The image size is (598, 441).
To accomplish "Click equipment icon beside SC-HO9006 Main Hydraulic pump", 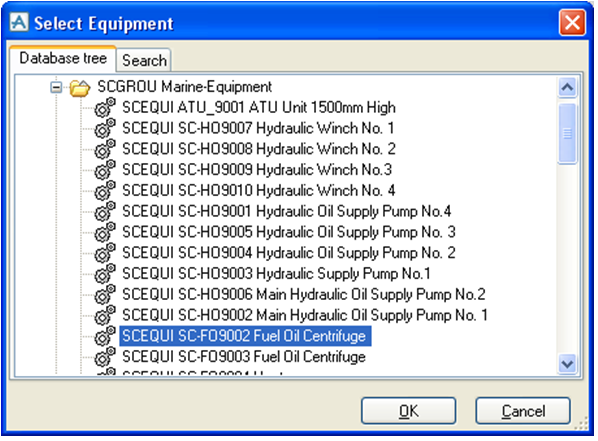I will (x=105, y=294).
